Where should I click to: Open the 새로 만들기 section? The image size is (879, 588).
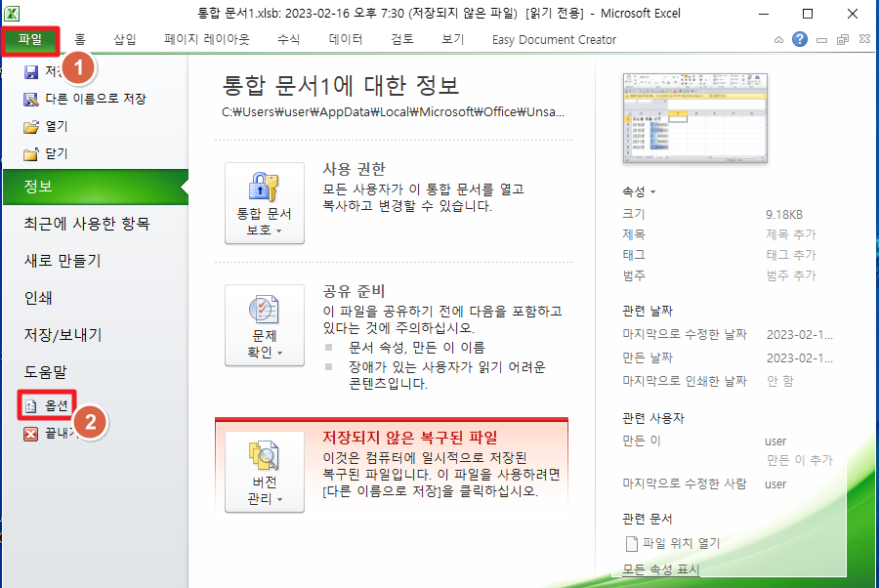63,261
